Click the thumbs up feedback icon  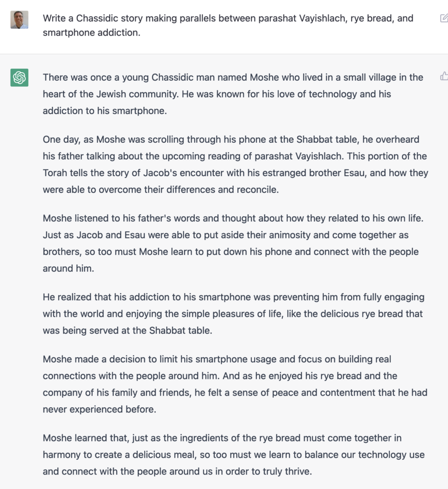pyautogui.click(x=444, y=76)
